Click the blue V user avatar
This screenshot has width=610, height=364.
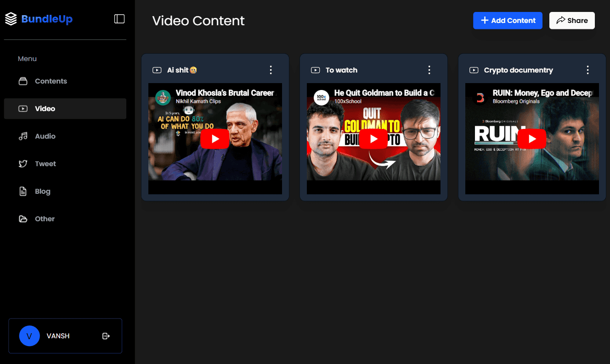click(29, 336)
